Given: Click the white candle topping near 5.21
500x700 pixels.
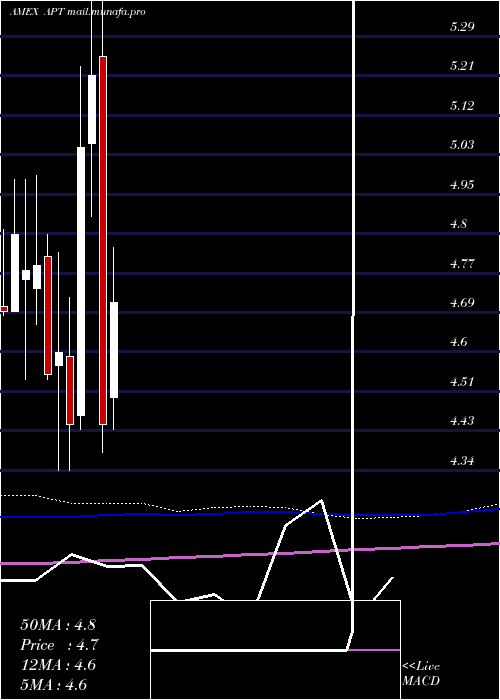Looking at the screenshot, I should 92,109.
